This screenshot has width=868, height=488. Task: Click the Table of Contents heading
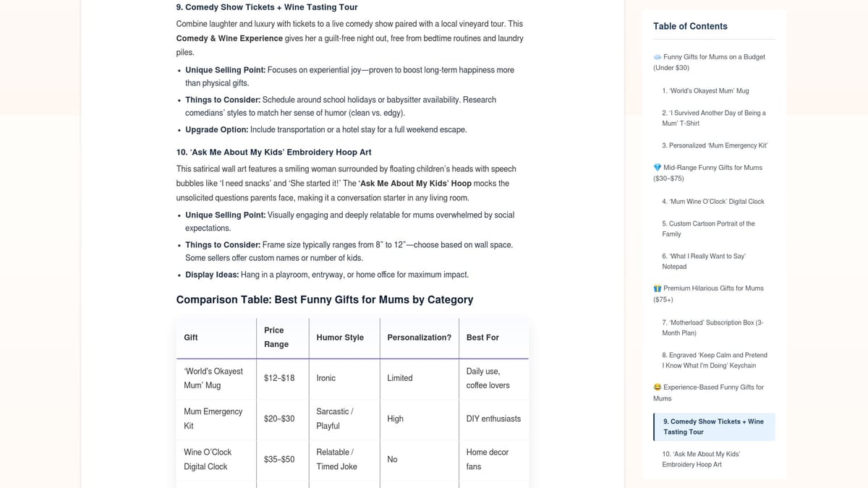[x=690, y=26]
